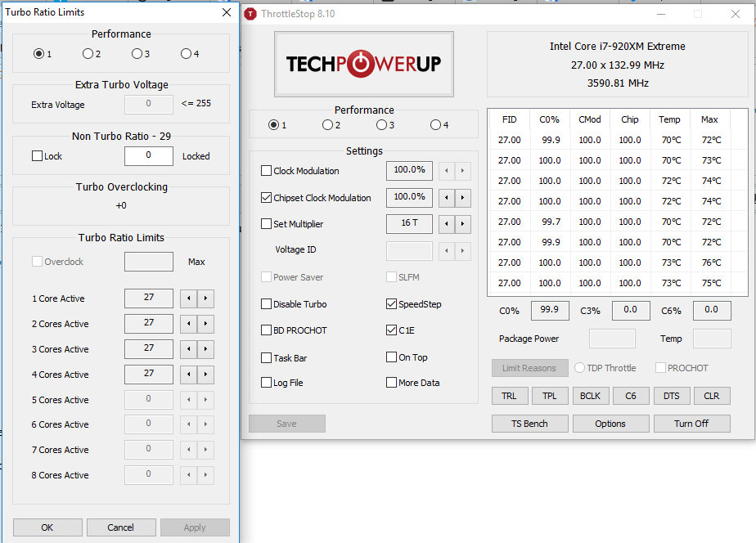Choose ThrottleStop Performance profile 3
Image resolution: width=756 pixels, height=543 pixels.
[x=381, y=125]
